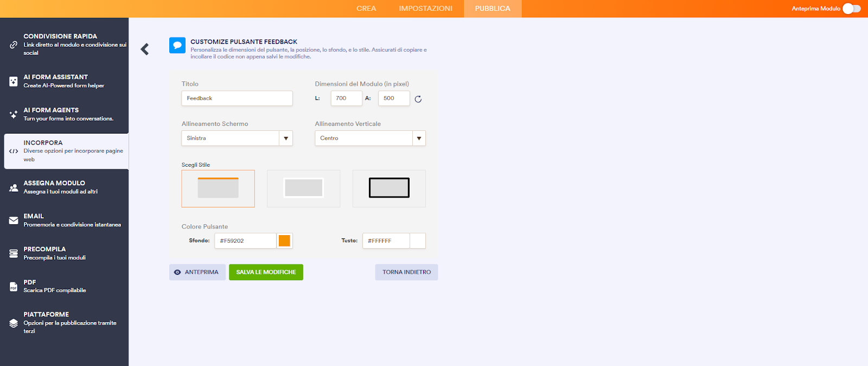Click the Assegna Modulo people icon
Viewport: 868px width, 366px height.
click(x=14, y=188)
